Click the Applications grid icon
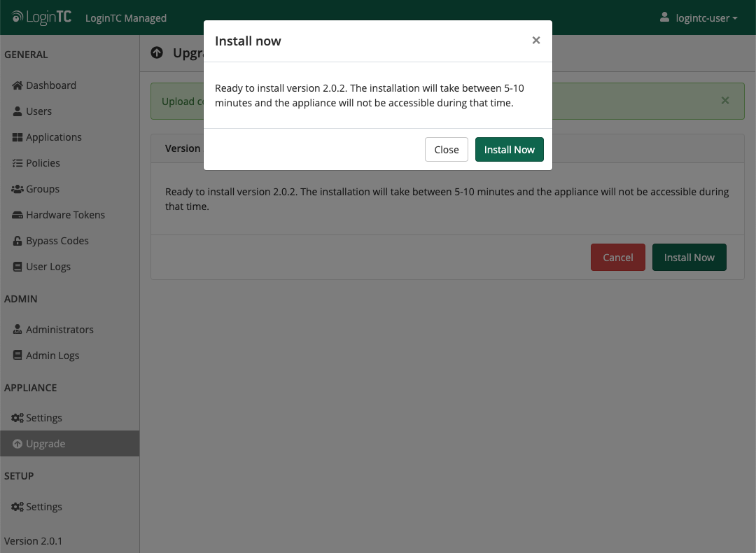756x553 pixels. pos(17,137)
